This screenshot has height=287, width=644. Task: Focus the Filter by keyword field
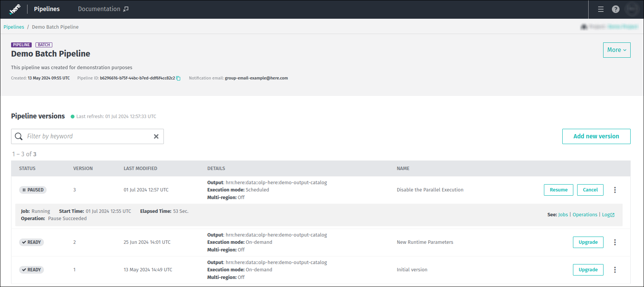coord(88,136)
